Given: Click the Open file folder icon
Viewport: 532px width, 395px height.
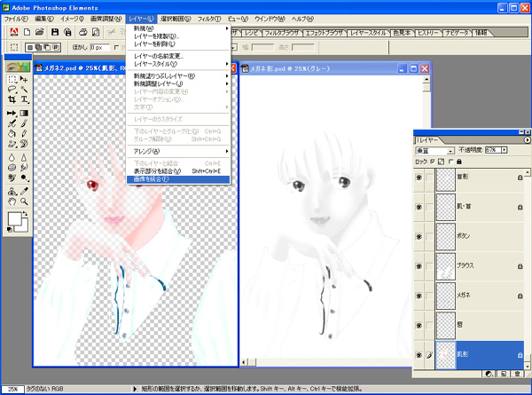Looking at the screenshot, I should pos(40,32).
